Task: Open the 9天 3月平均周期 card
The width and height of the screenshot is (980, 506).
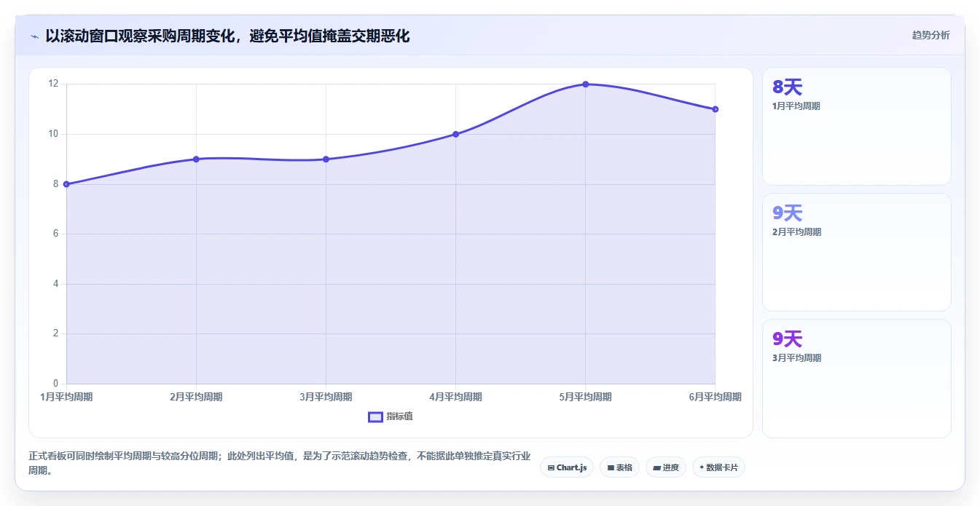Action: [x=857, y=379]
